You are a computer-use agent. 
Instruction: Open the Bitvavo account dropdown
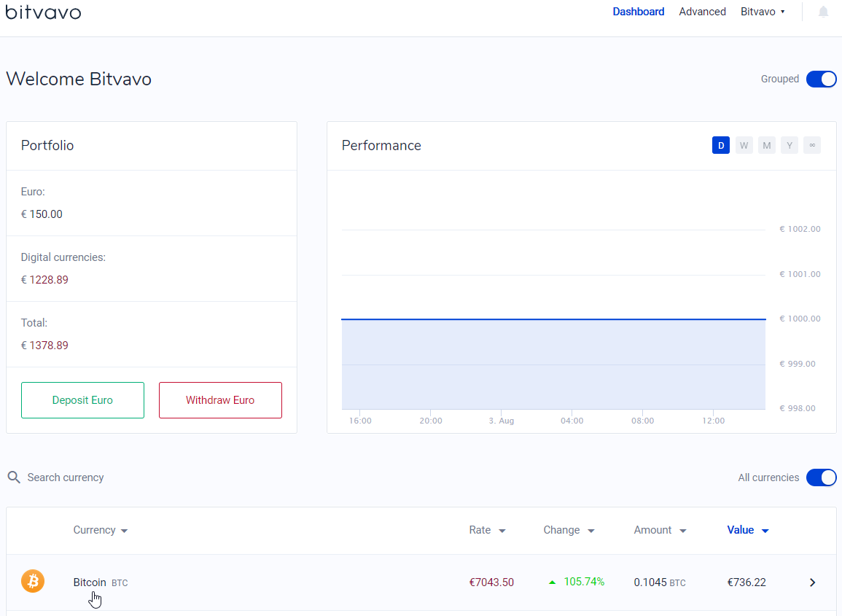[763, 12]
